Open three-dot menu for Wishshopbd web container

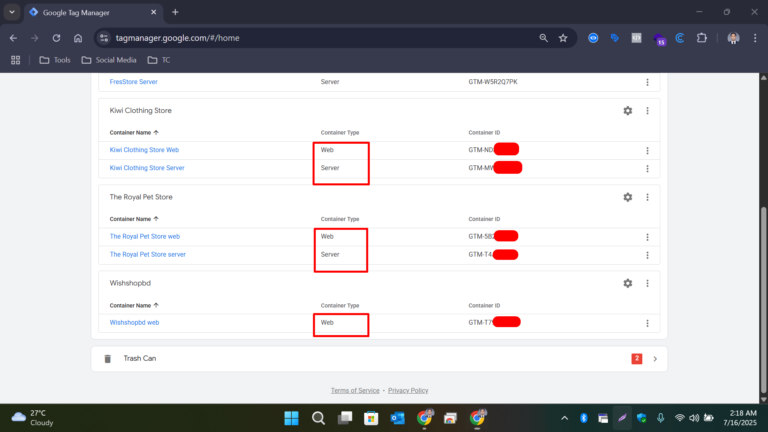[x=647, y=323]
